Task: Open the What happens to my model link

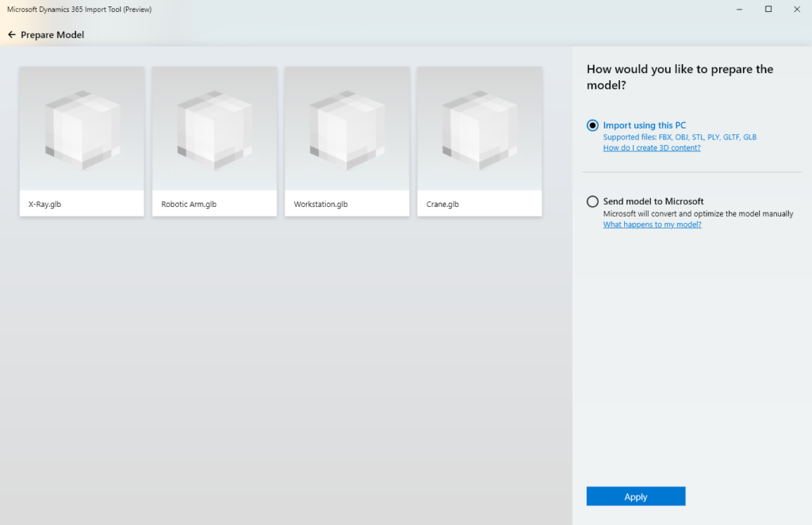Action: (652, 224)
